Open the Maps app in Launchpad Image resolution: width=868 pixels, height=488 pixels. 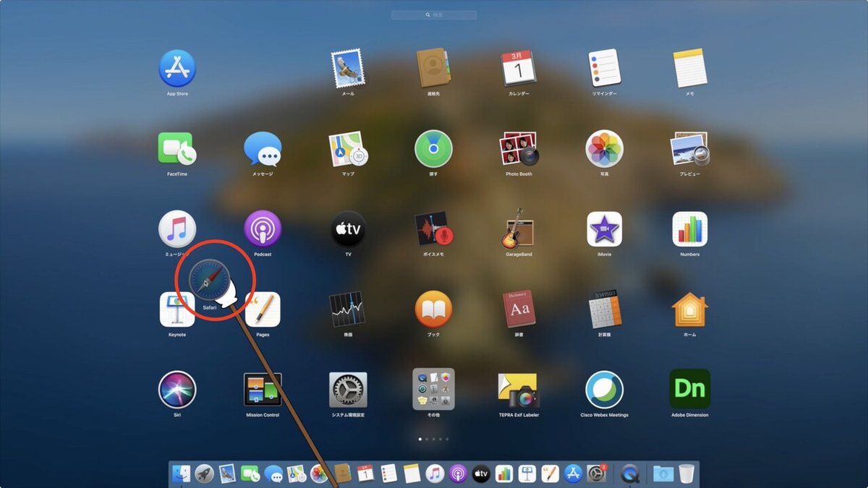(x=348, y=149)
